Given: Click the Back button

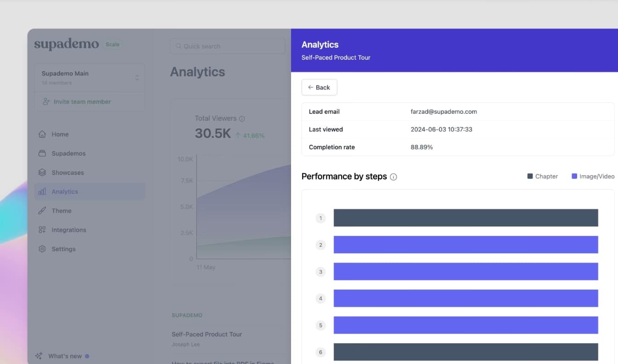Looking at the screenshot, I should (319, 87).
